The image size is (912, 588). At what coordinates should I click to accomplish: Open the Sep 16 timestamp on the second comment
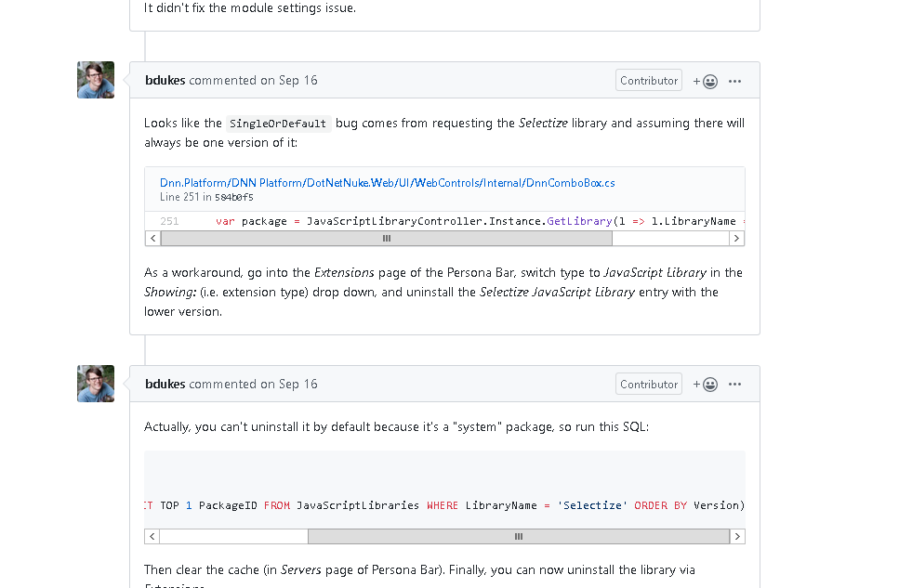click(x=297, y=384)
